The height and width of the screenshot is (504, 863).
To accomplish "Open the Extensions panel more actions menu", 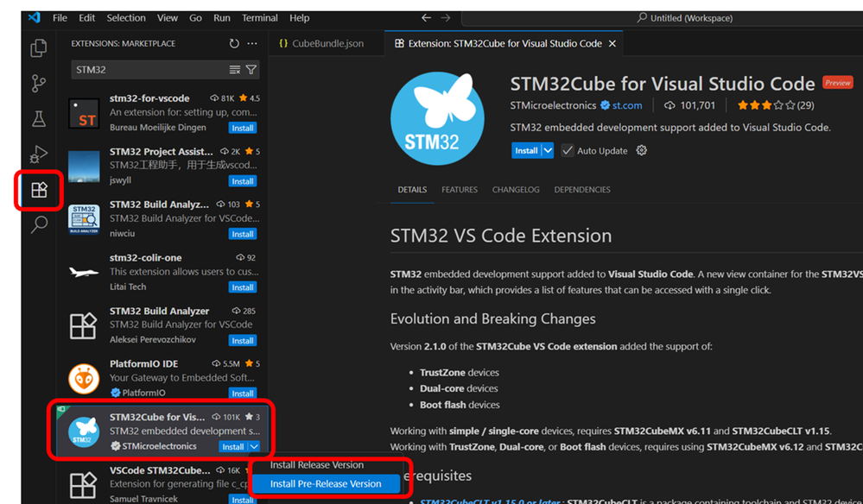I will click(x=252, y=43).
